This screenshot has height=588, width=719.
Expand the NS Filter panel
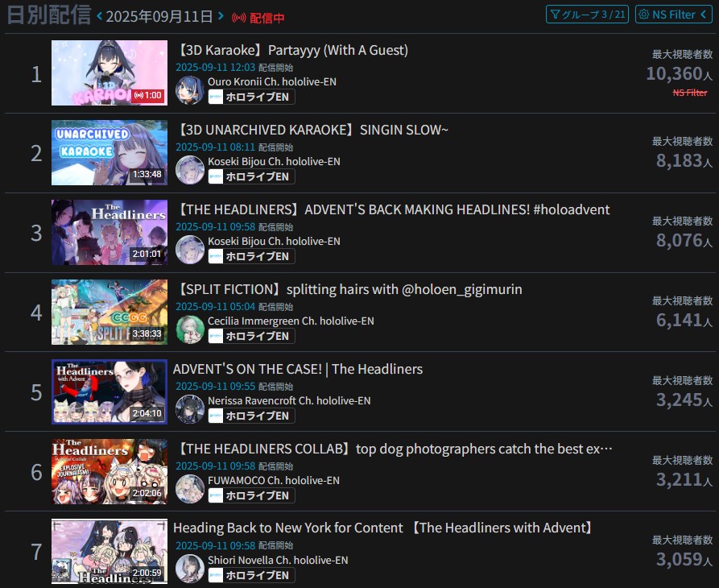pyautogui.click(x=674, y=14)
